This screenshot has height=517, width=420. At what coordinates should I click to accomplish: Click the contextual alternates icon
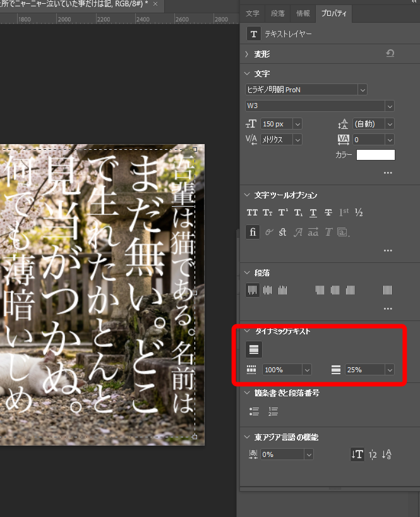(x=269, y=233)
